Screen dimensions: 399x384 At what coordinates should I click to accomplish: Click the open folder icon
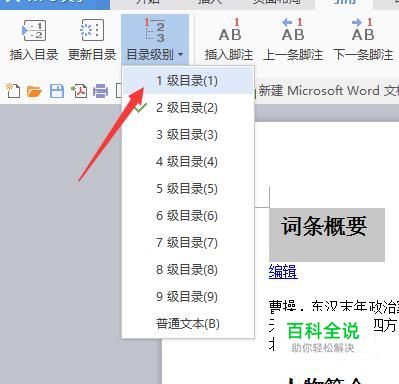(34, 91)
